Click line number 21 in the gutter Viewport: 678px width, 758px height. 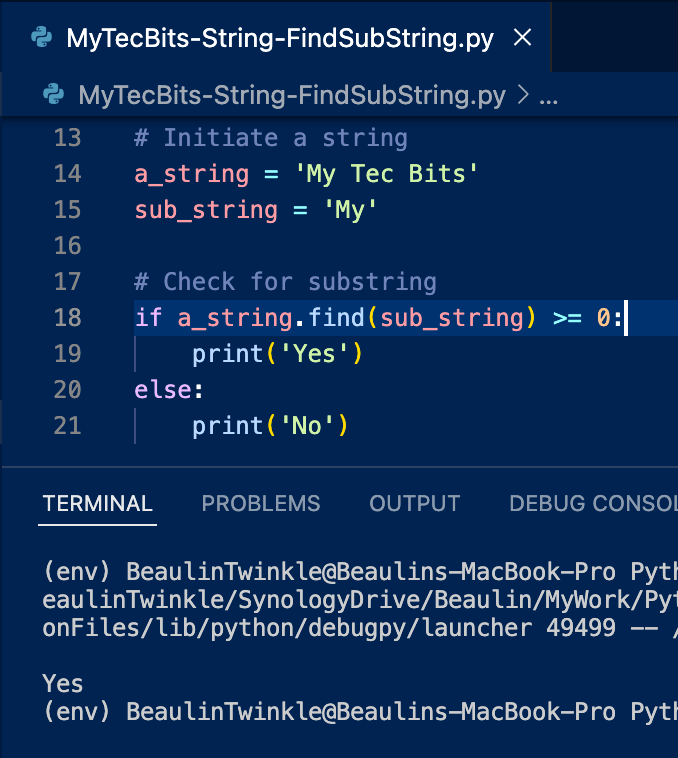click(67, 426)
